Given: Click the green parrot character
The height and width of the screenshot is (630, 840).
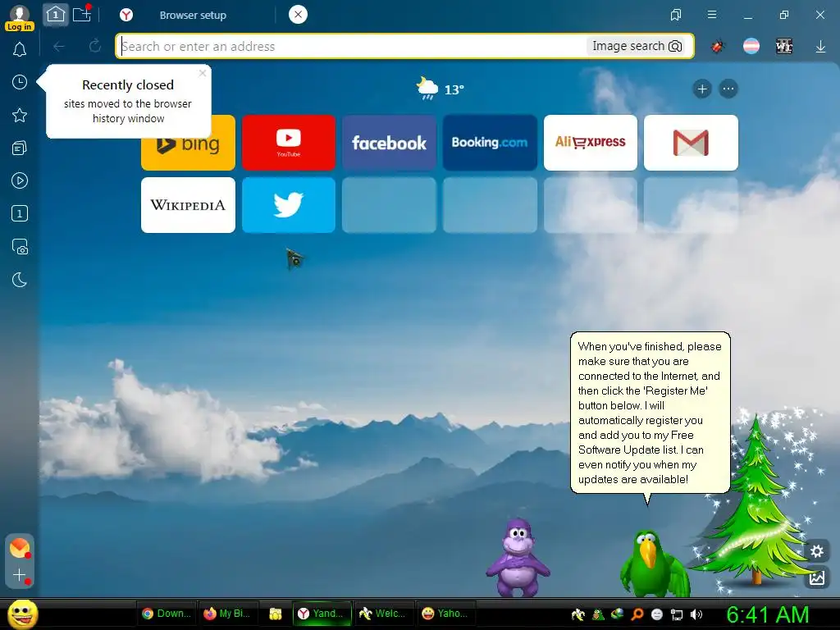Looking at the screenshot, I should click(654, 564).
